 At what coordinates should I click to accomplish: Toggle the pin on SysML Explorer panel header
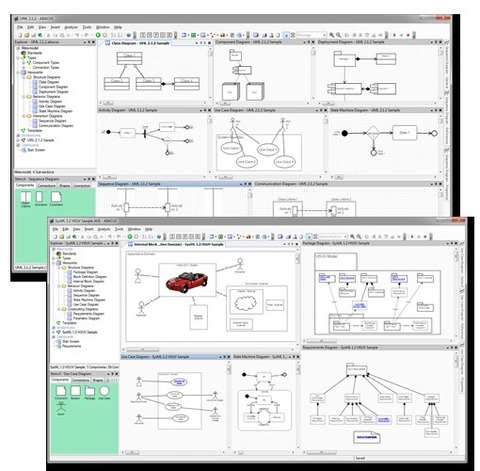112,244
